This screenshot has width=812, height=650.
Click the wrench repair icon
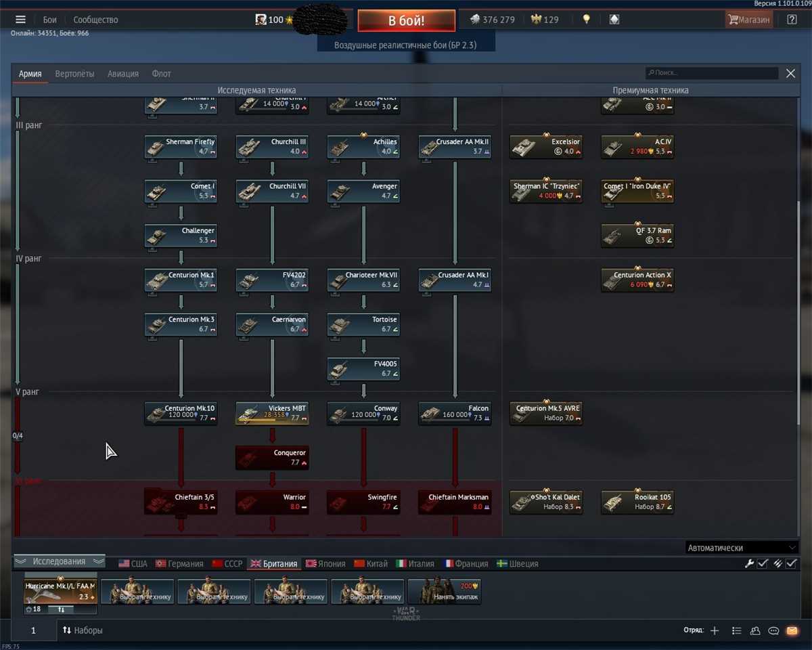(x=749, y=563)
